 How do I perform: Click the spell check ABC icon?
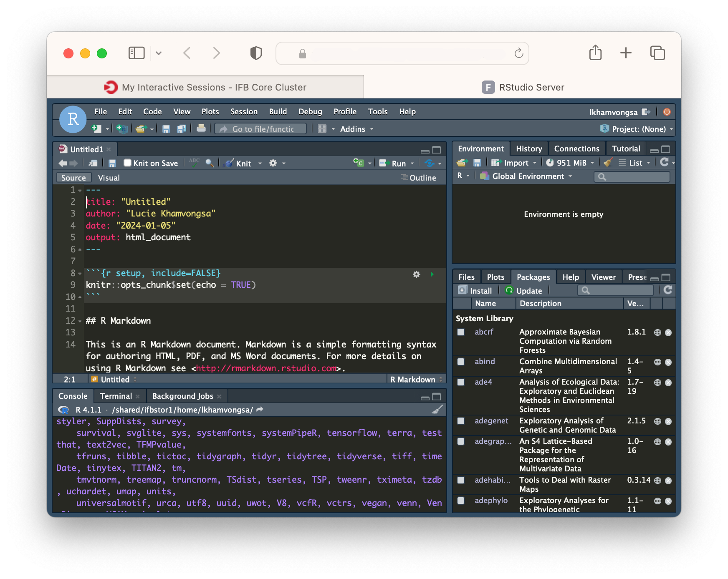coord(194,163)
